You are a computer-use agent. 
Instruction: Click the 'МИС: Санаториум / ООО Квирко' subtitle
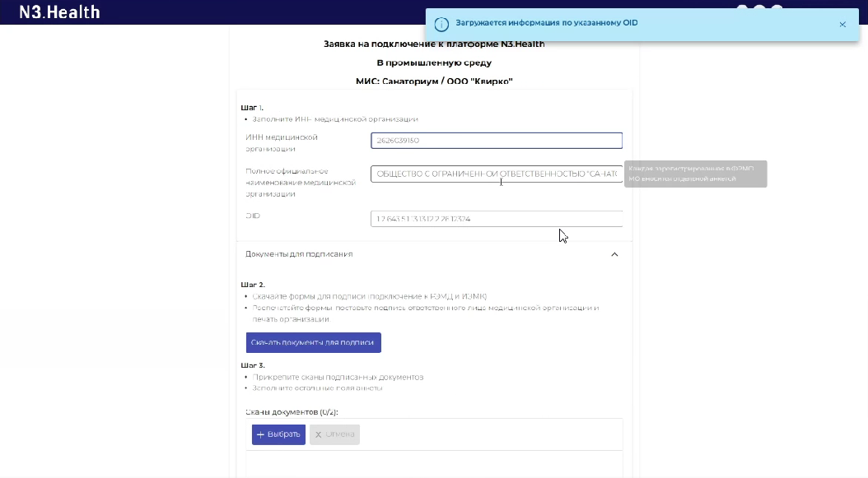tap(434, 81)
